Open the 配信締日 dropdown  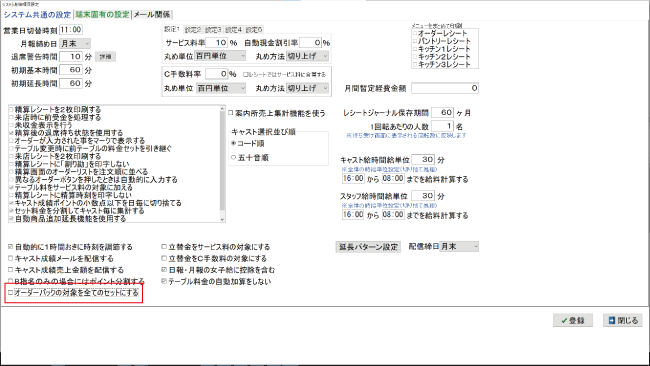[x=459, y=247]
